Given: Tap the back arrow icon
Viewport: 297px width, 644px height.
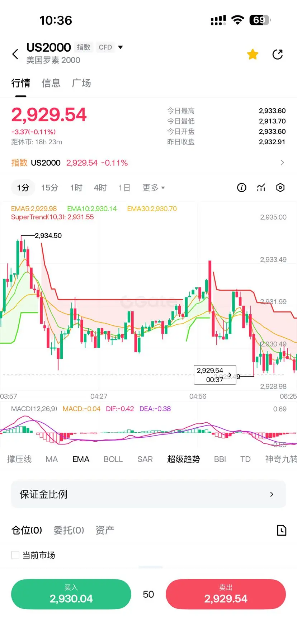Looking at the screenshot, I should [x=15, y=54].
